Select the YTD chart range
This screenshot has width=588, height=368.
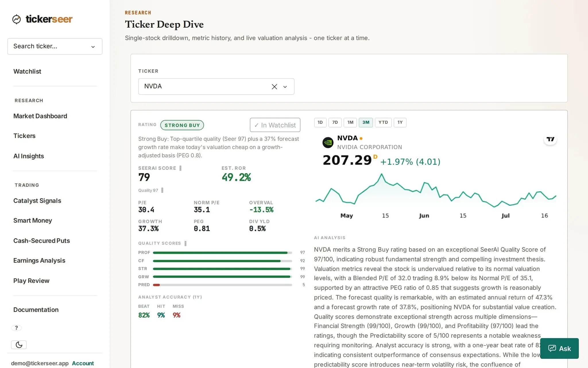[383, 122]
